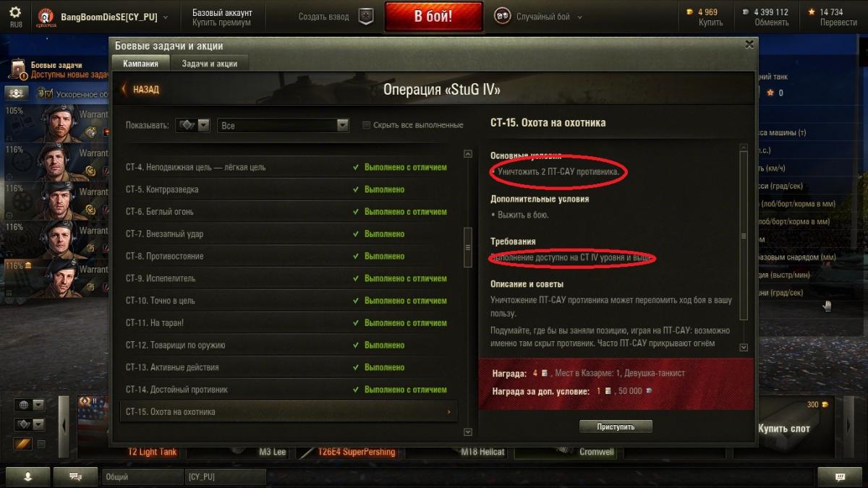The width and height of the screenshot is (868, 488).
Task: Click the globe server icon
Action: 22,405
